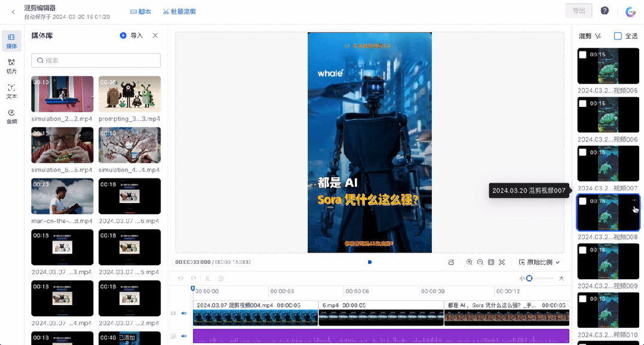This screenshot has width=644, height=345.
Task: Click the 小 label beside timeline zoom
Action: pos(522,279)
